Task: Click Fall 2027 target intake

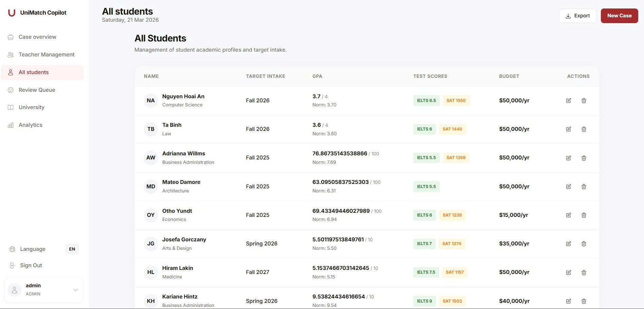Action: pyautogui.click(x=258, y=272)
